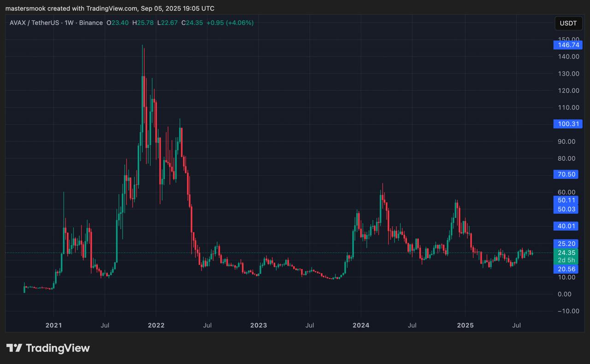Click the 2d 5h bar countdown label
Screen dimensions: 590x364
[566, 260]
